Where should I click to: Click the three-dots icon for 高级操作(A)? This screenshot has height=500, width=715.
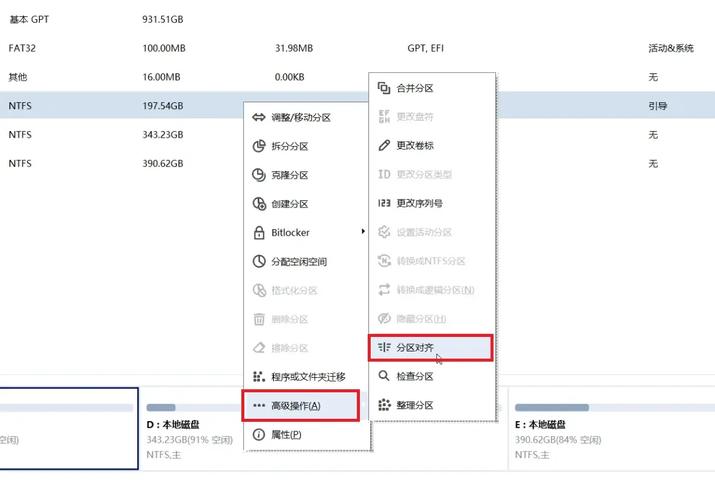point(259,405)
